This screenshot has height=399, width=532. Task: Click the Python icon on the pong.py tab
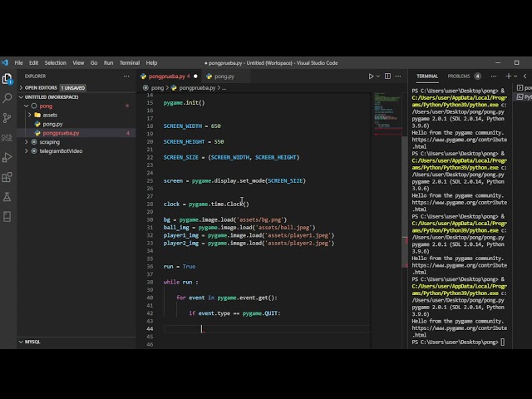click(x=209, y=76)
